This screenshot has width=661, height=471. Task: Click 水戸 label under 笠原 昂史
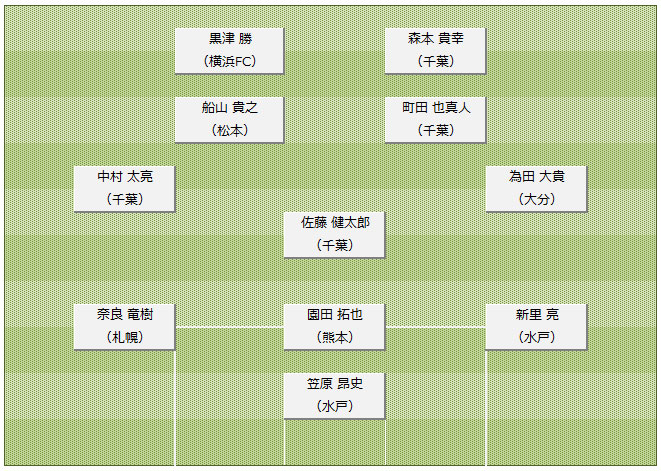334,406
